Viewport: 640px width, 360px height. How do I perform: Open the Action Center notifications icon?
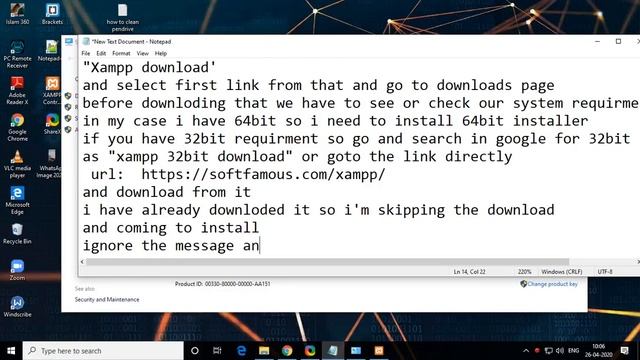click(624, 351)
